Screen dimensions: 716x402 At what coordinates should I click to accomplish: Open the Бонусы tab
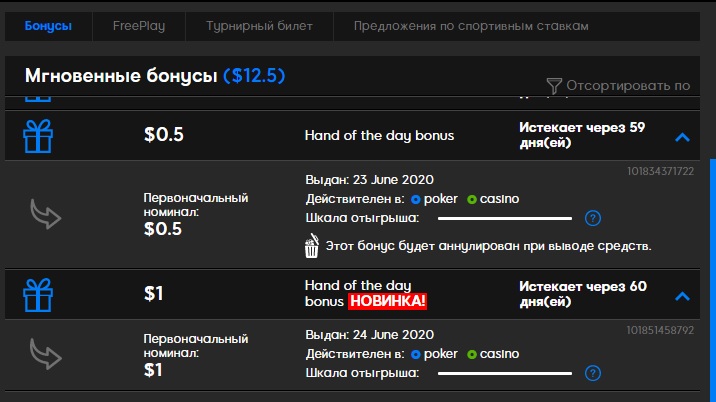pyautogui.click(x=48, y=26)
